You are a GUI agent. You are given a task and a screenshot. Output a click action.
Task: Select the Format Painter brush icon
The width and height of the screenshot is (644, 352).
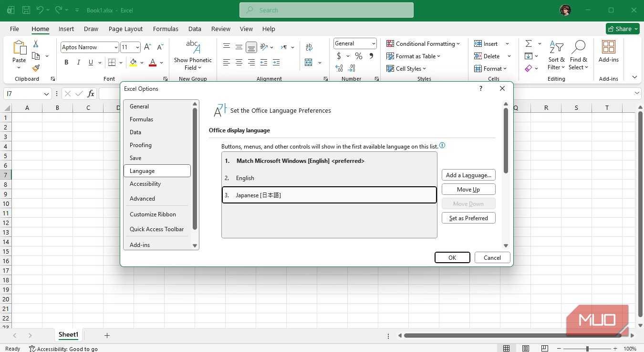36,68
